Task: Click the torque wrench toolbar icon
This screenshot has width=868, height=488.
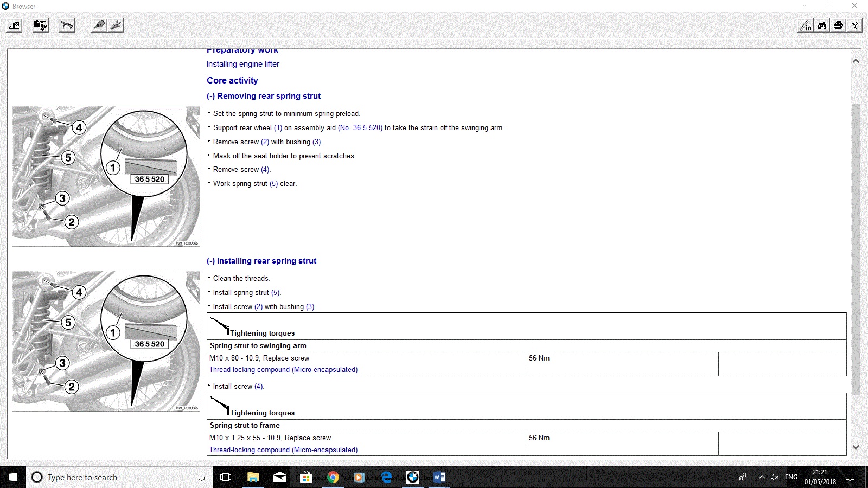Action: click(x=67, y=25)
